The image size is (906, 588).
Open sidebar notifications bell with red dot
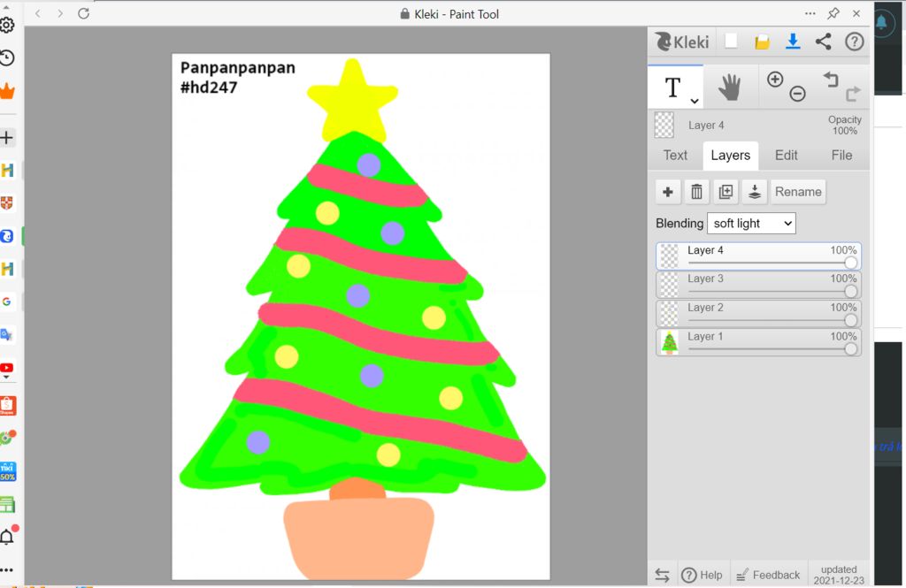(x=8, y=536)
